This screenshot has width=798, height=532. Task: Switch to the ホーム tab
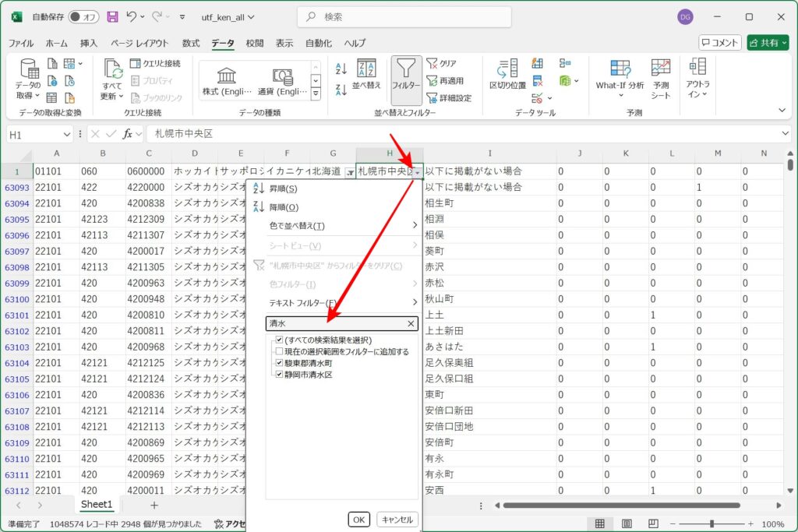pyautogui.click(x=56, y=44)
